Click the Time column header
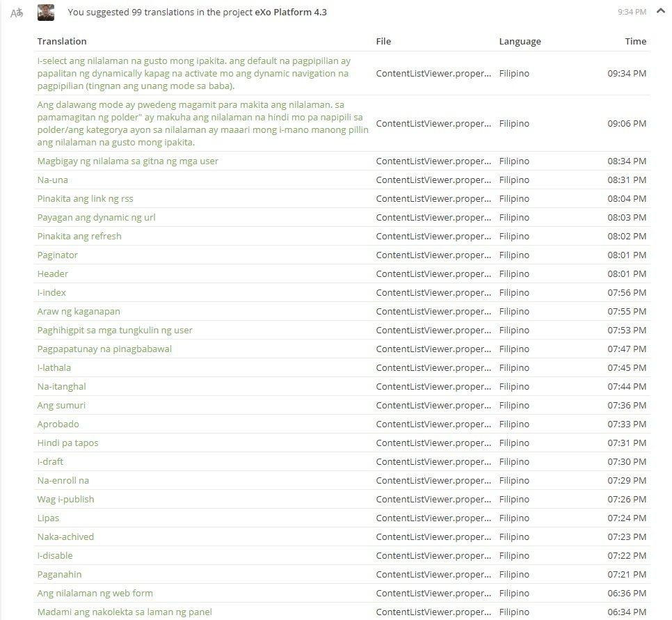Viewport: 672px width, 620px height. [635, 41]
